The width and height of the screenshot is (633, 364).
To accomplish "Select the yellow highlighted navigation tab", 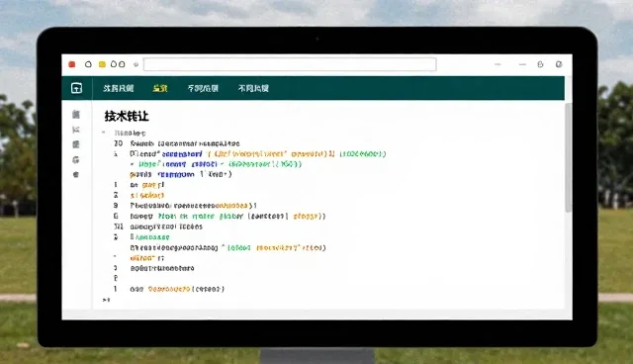I will 160,88.
